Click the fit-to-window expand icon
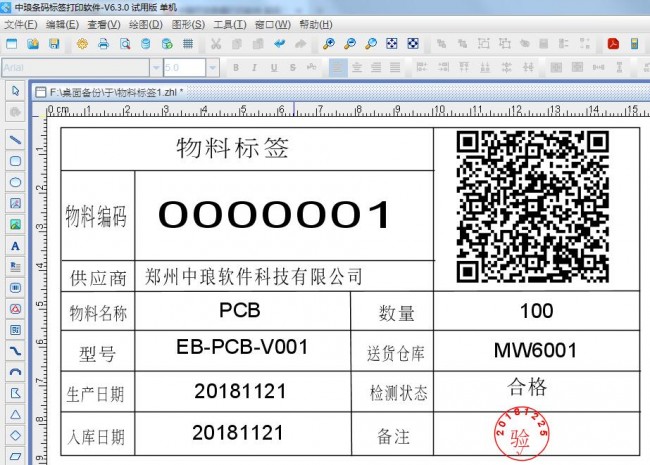This screenshot has width=650, height=465. pos(392,44)
